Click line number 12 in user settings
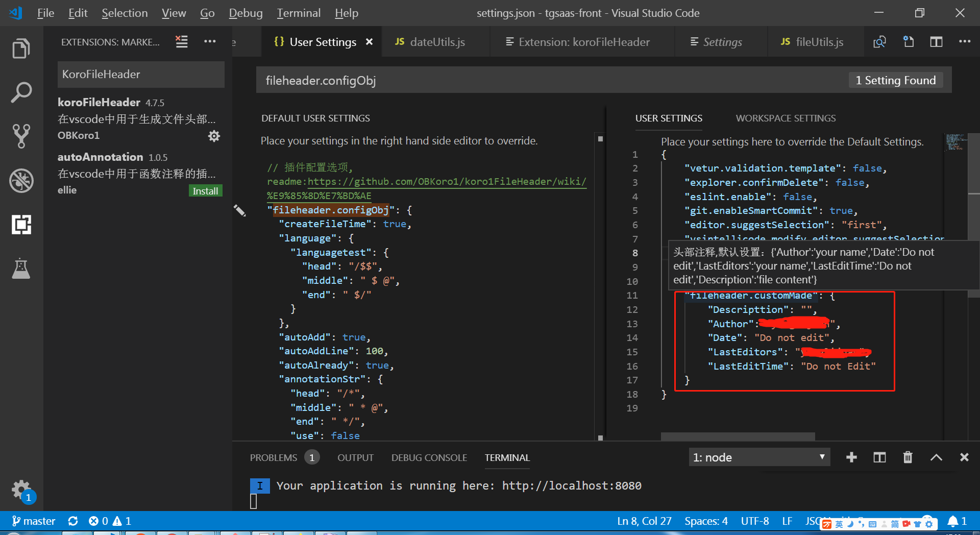 tap(632, 310)
